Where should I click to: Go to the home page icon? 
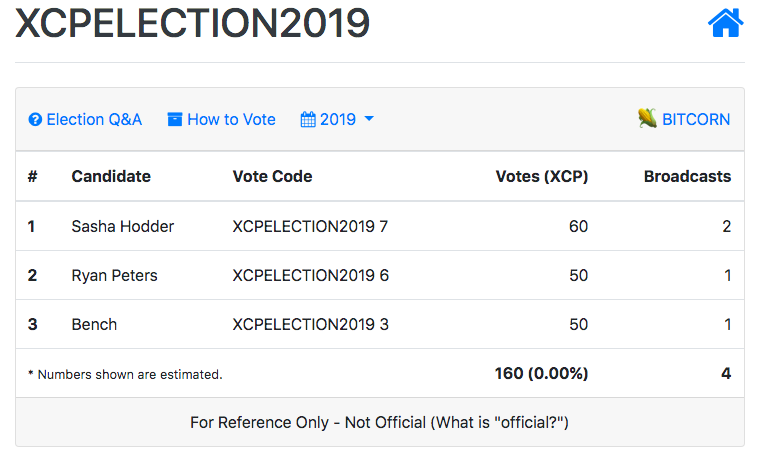[725, 23]
